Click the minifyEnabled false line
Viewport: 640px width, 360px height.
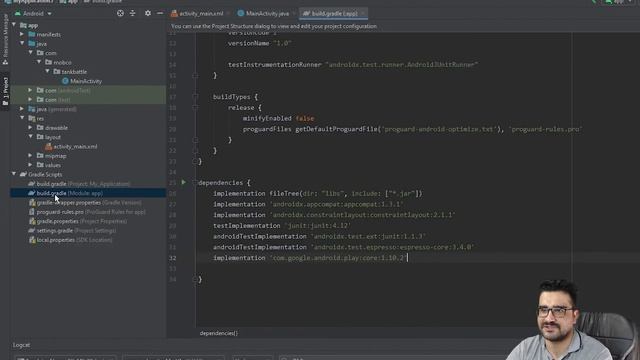[x=278, y=118]
